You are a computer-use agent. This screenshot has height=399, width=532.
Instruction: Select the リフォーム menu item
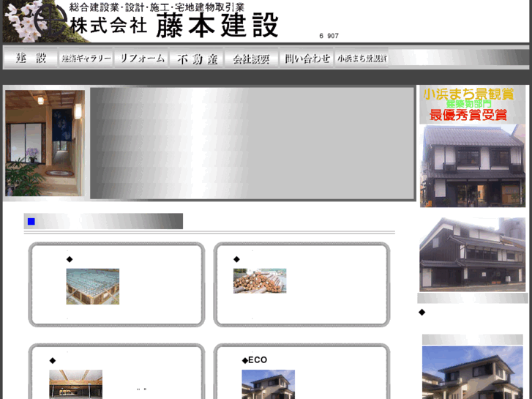pos(141,58)
